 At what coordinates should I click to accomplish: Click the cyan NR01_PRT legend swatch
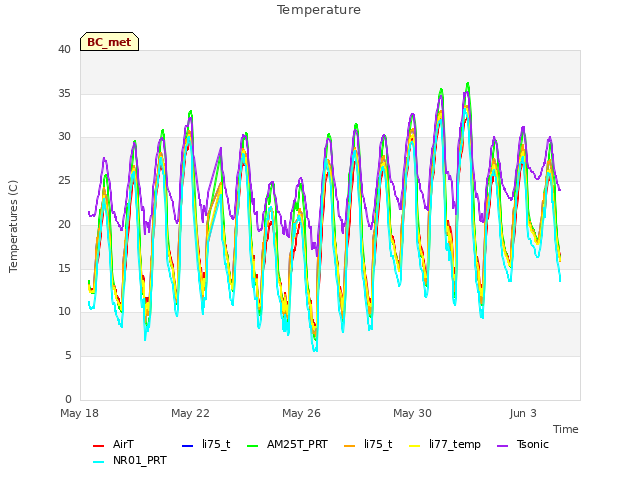98,462
